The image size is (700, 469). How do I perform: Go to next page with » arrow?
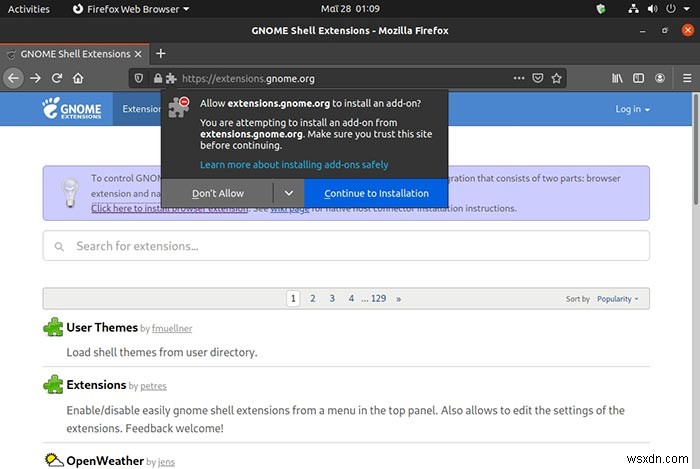pyautogui.click(x=398, y=299)
